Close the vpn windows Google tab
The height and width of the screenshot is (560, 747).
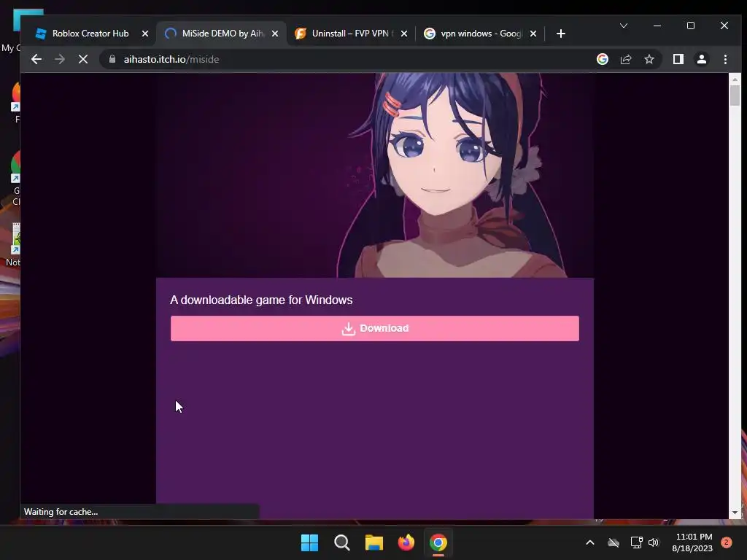pyautogui.click(x=533, y=34)
